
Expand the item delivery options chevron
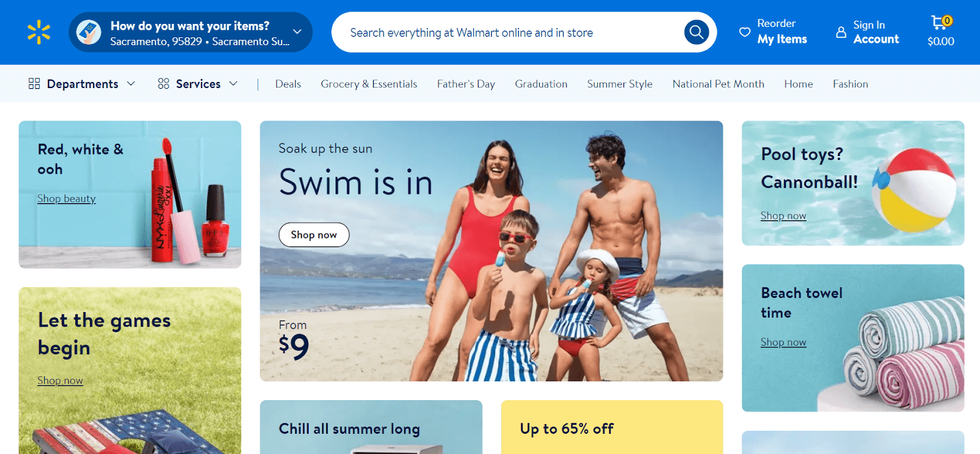297,32
